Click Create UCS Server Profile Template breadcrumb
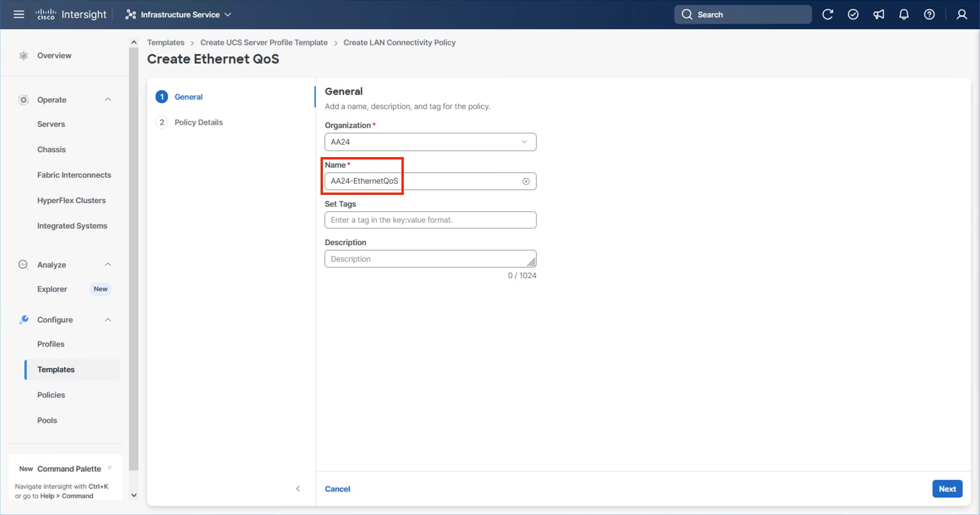Image resolution: width=980 pixels, height=515 pixels. [264, 43]
